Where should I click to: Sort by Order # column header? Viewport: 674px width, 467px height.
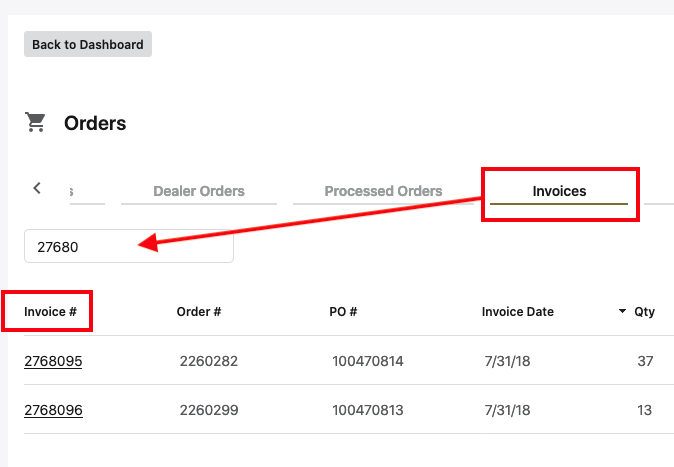click(x=199, y=311)
